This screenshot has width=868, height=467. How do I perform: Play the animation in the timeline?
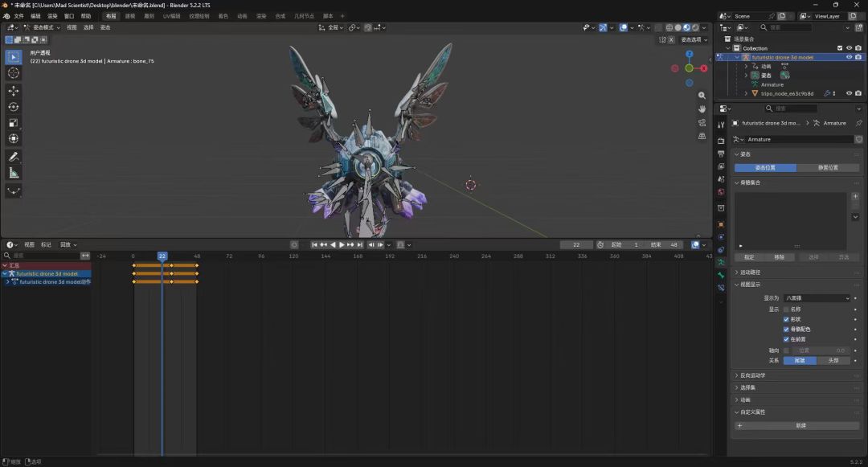pyautogui.click(x=342, y=244)
